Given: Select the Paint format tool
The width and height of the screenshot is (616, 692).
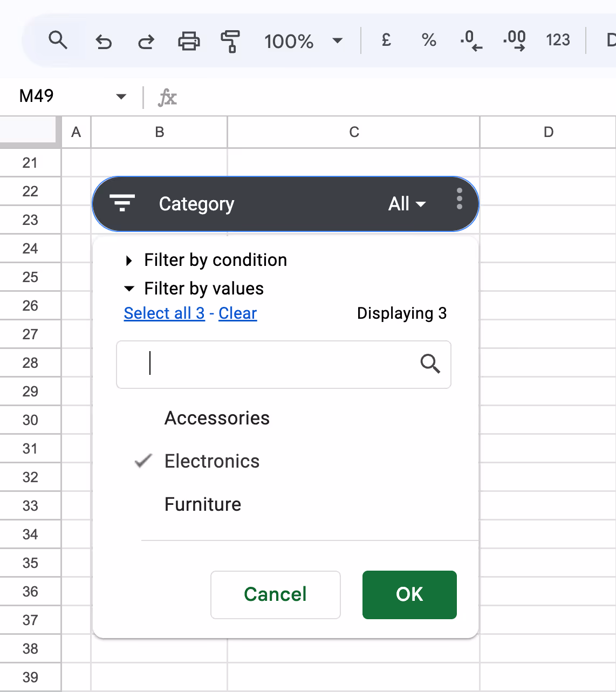Looking at the screenshot, I should pyautogui.click(x=231, y=40).
